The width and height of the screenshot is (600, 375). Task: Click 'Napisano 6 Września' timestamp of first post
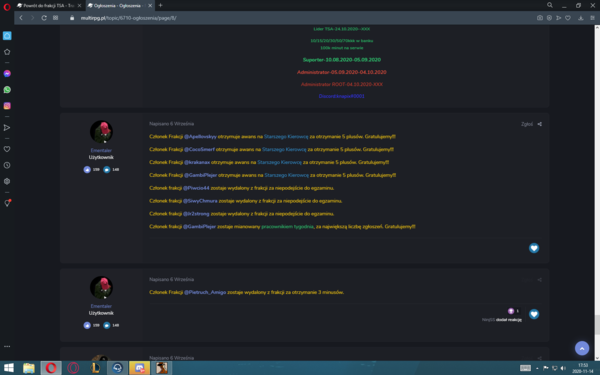click(x=171, y=124)
